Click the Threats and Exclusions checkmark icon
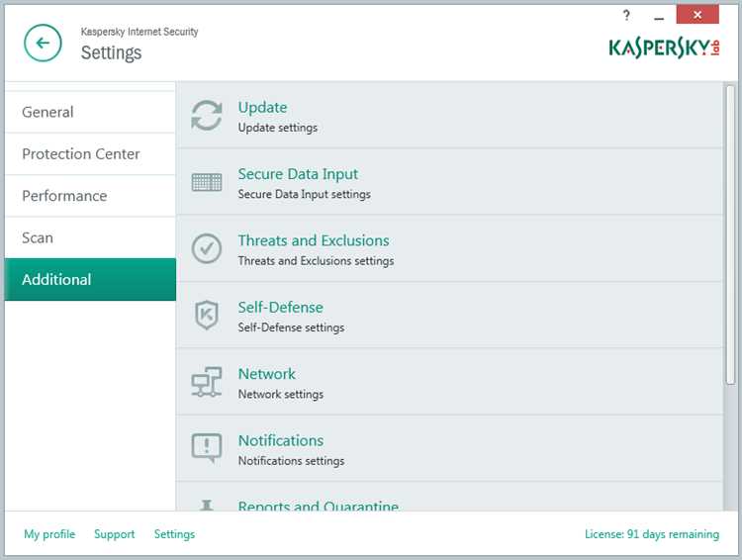Image resolution: width=742 pixels, height=560 pixels. (207, 248)
